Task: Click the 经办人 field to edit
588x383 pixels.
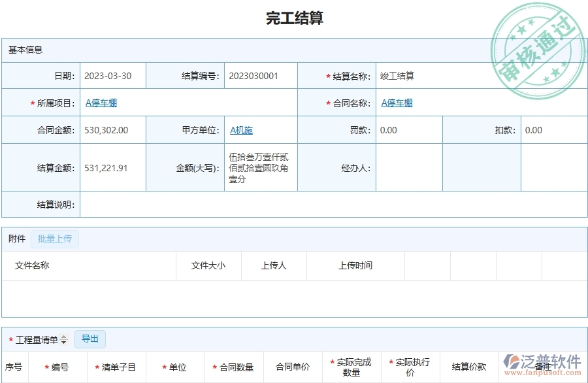Action: point(408,167)
